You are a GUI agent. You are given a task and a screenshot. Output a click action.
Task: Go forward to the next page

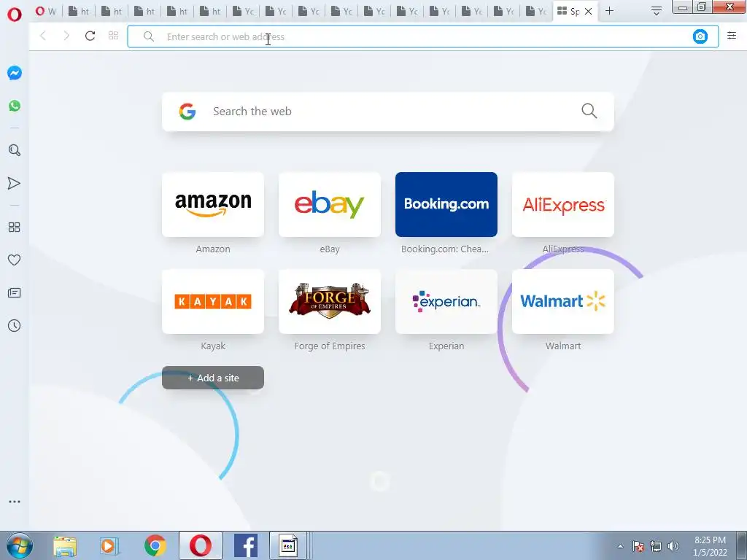66,36
